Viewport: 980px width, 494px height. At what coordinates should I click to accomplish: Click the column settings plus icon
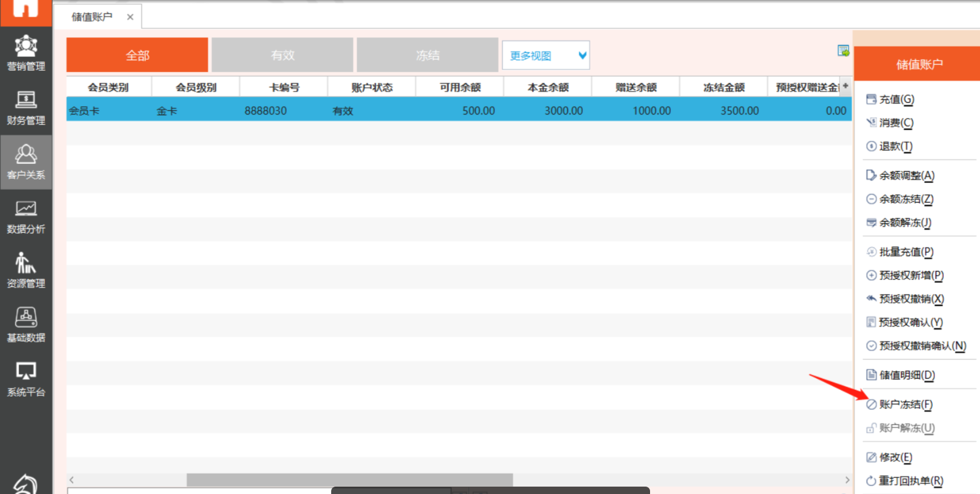(x=846, y=86)
